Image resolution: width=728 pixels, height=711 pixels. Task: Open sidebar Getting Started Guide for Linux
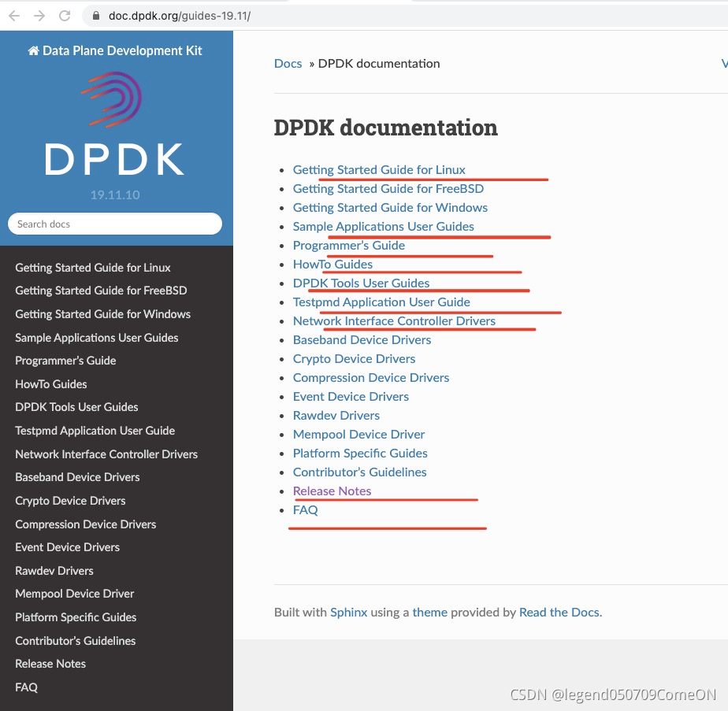pyautogui.click(x=93, y=268)
